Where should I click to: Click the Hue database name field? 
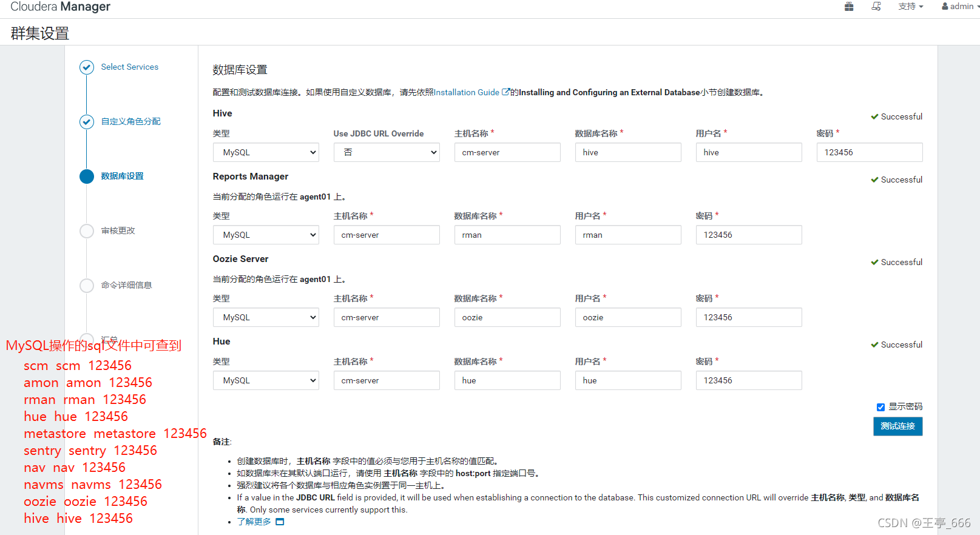click(507, 380)
